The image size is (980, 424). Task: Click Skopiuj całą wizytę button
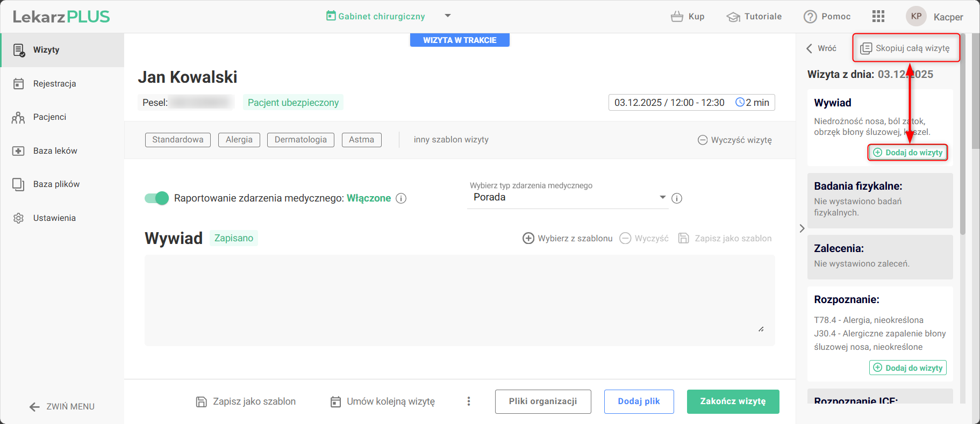point(906,48)
